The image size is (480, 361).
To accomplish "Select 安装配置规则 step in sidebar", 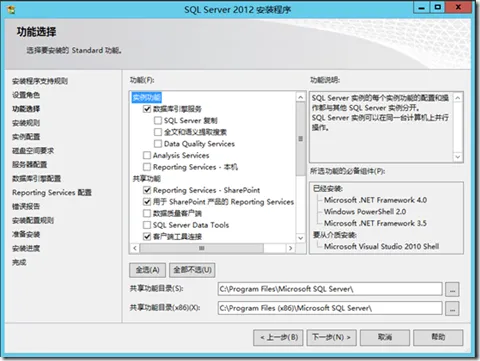I will [33, 220].
